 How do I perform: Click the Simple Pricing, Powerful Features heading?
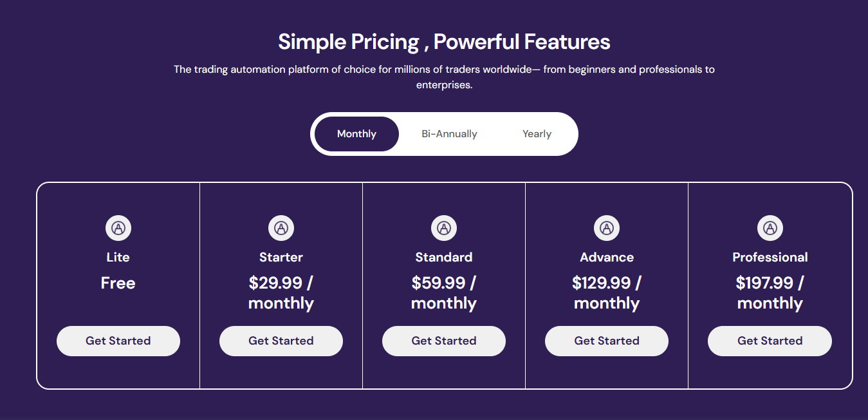point(444,42)
